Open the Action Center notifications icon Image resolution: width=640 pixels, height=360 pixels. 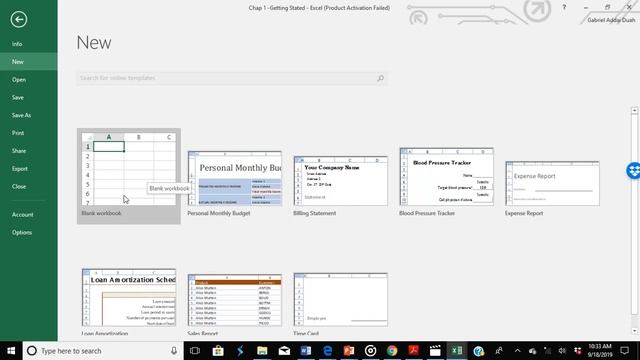[x=624, y=351]
